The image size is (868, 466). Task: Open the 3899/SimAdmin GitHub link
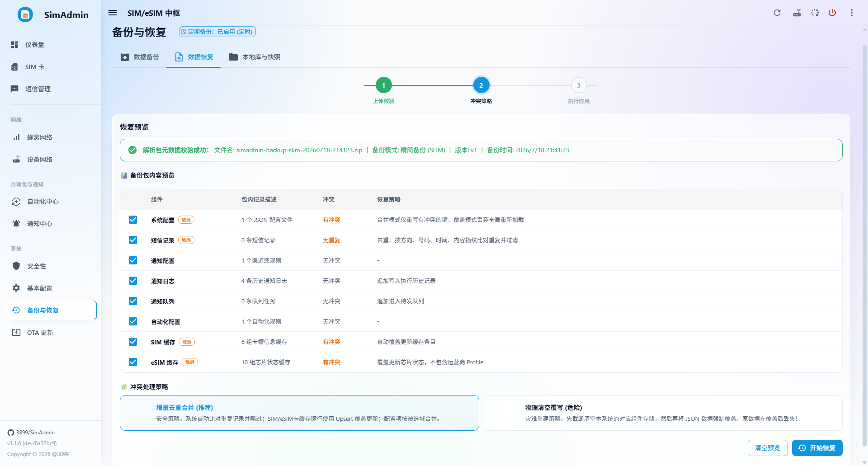pyautogui.click(x=31, y=433)
